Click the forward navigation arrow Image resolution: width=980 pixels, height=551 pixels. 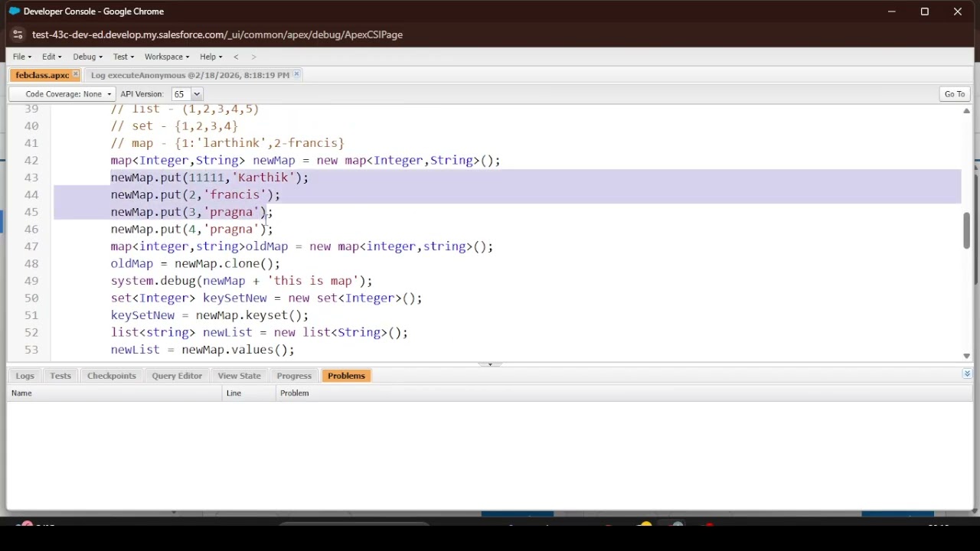253,57
